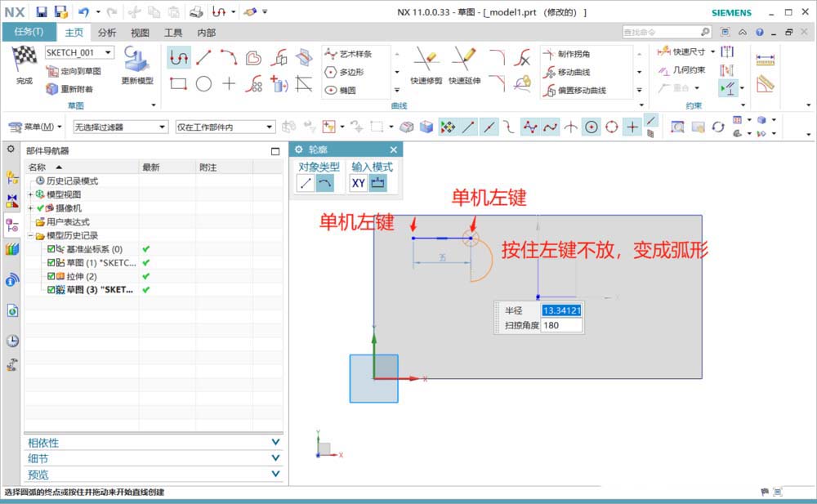This screenshot has height=504, width=817.
Task: Open Profile dialog settings gear
Action: [x=298, y=149]
